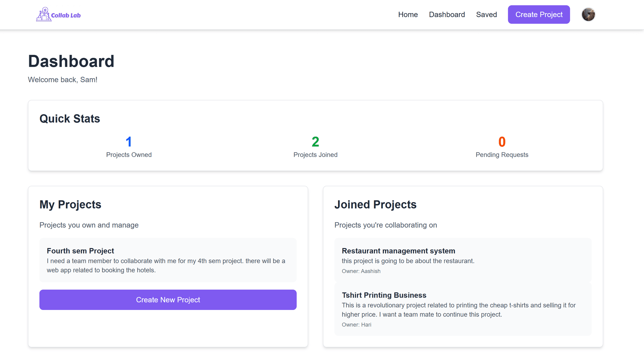This screenshot has width=644, height=354.
Task: Click the Dashboard page title
Action: click(x=71, y=61)
